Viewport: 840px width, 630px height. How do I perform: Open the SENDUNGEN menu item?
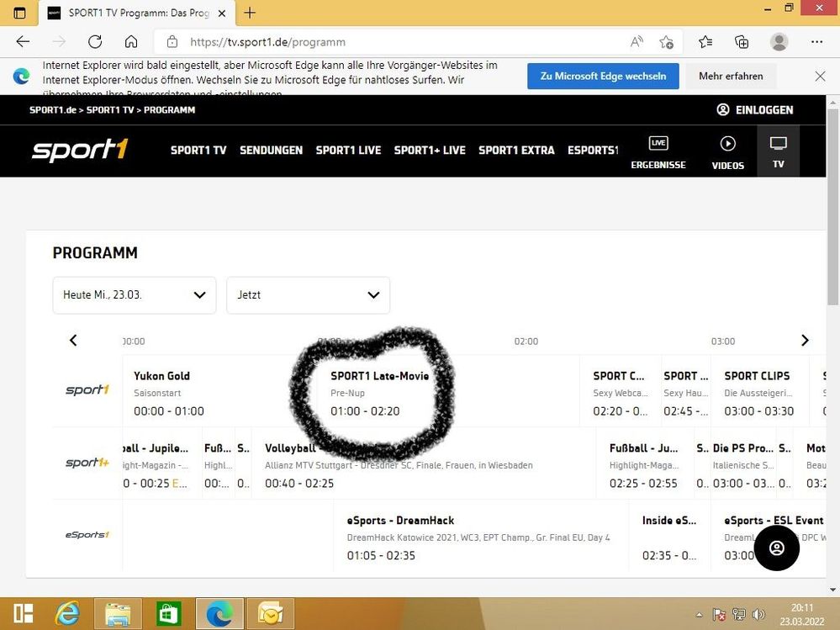click(x=271, y=150)
